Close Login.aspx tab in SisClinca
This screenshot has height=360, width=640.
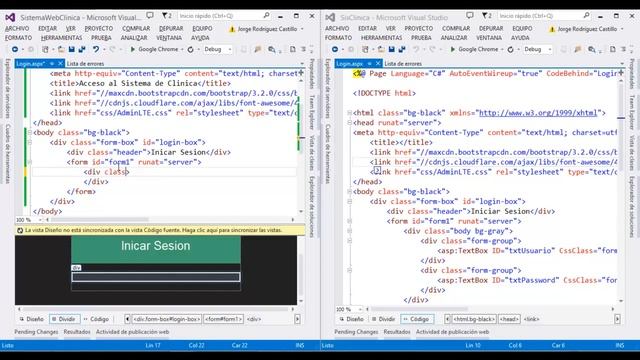pos(378,64)
